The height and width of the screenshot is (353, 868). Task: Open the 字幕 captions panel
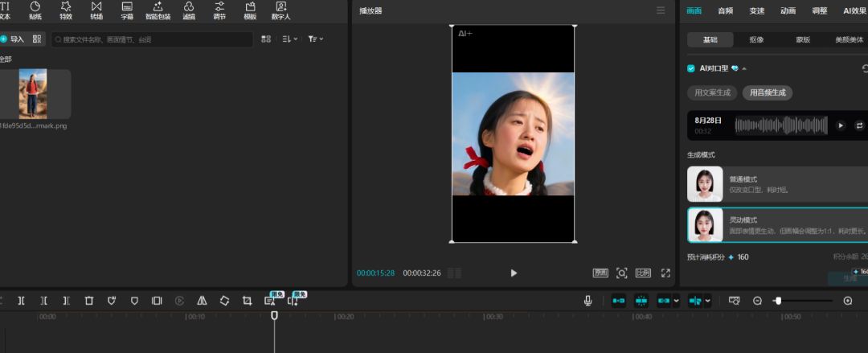(127, 10)
